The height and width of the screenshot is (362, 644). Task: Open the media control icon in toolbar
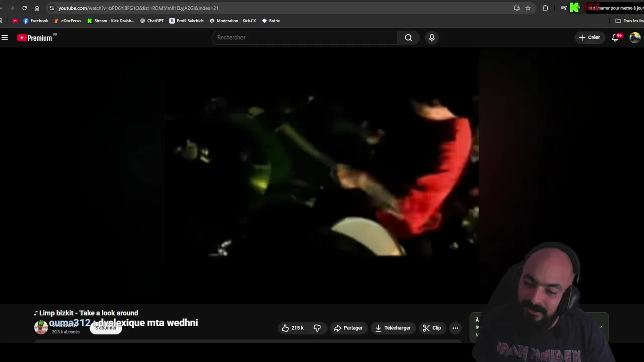point(563,8)
